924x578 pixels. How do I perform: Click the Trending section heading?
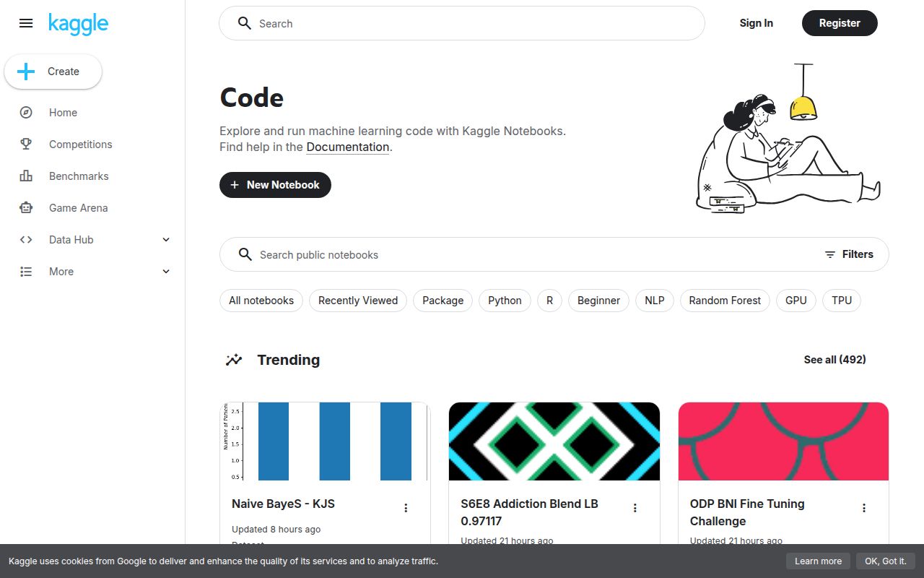coord(288,360)
